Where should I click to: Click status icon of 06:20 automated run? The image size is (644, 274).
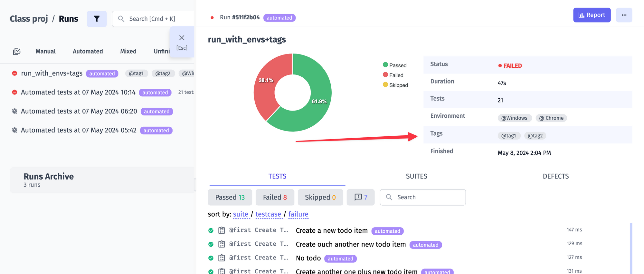[x=14, y=111]
